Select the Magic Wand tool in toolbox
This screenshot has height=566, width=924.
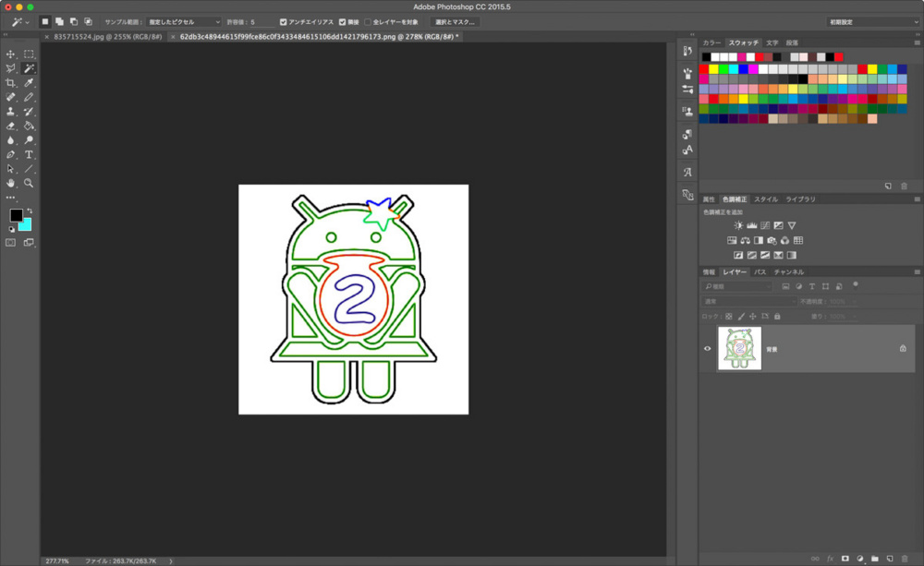click(x=29, y=68)
